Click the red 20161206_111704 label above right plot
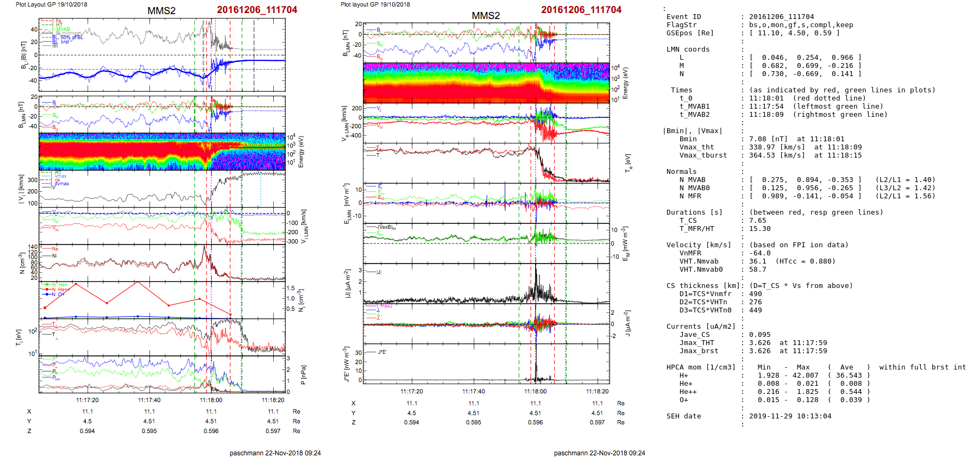The height and width of the screenshot is (457, 980). point(581,10)
